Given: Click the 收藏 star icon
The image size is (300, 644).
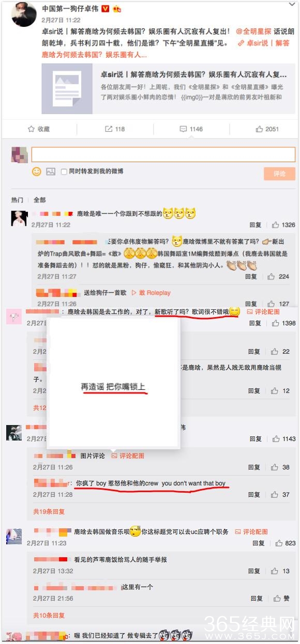Looking at the screenshot, I should [x=31, y=129].
